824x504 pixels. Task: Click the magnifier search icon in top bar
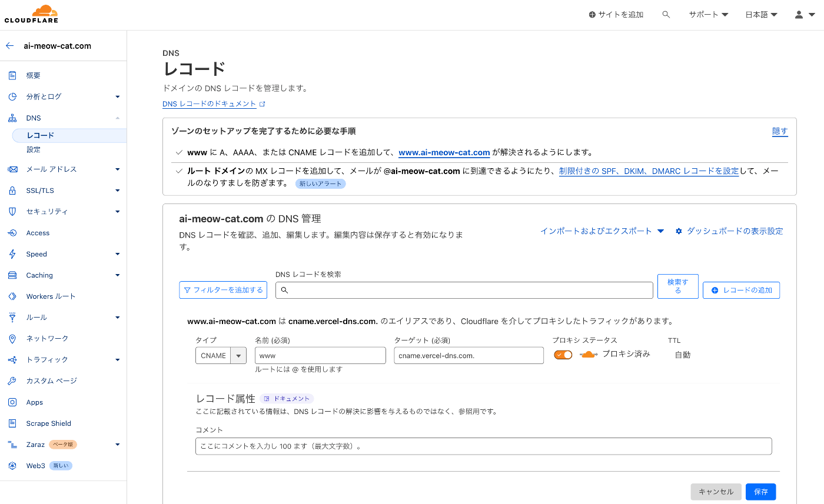point(666,15)
